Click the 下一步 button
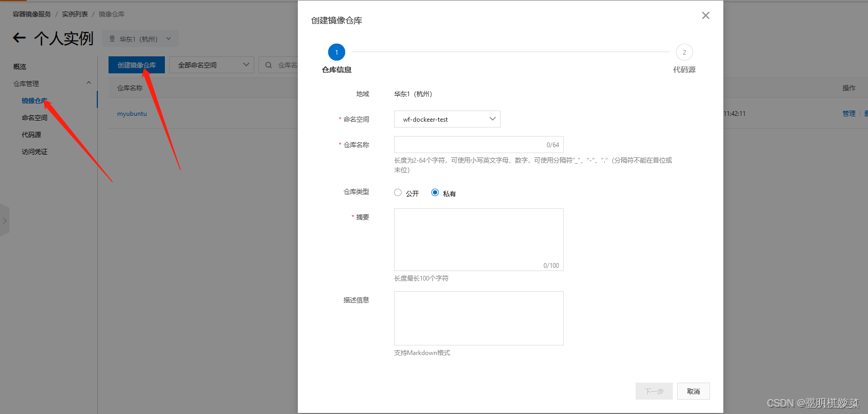 pyautogui.click(x=654, y=391)
